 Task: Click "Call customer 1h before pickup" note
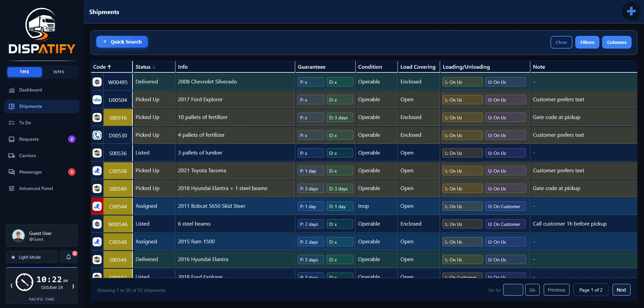tap(570, 224)
